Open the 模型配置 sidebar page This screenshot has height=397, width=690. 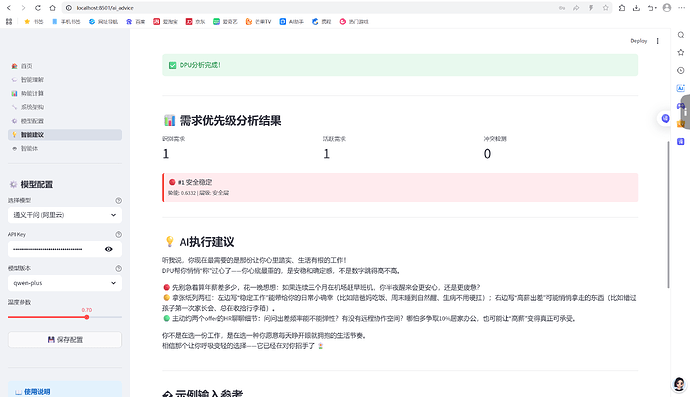(x=65, y=121)
